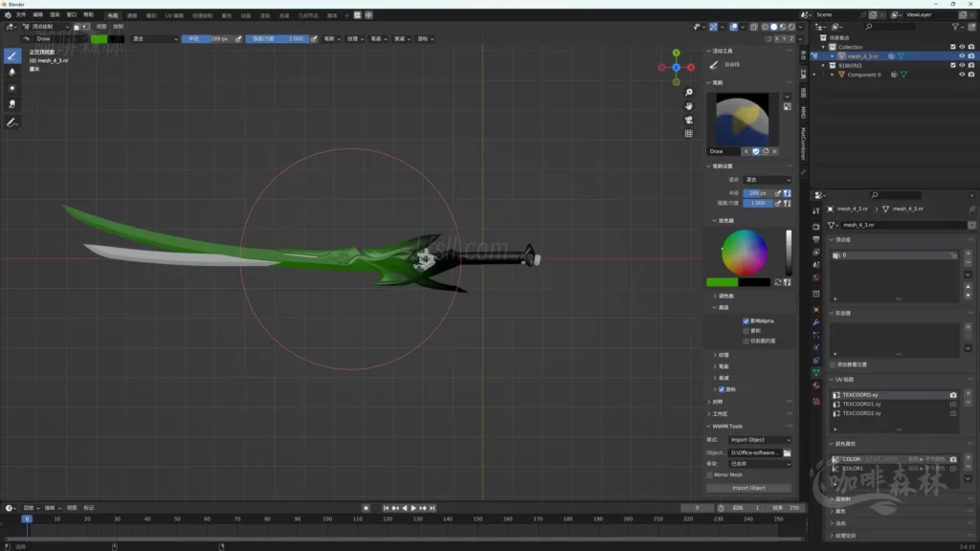Switch to the UV 编辑 workspace tab

(x=175, y=15)
